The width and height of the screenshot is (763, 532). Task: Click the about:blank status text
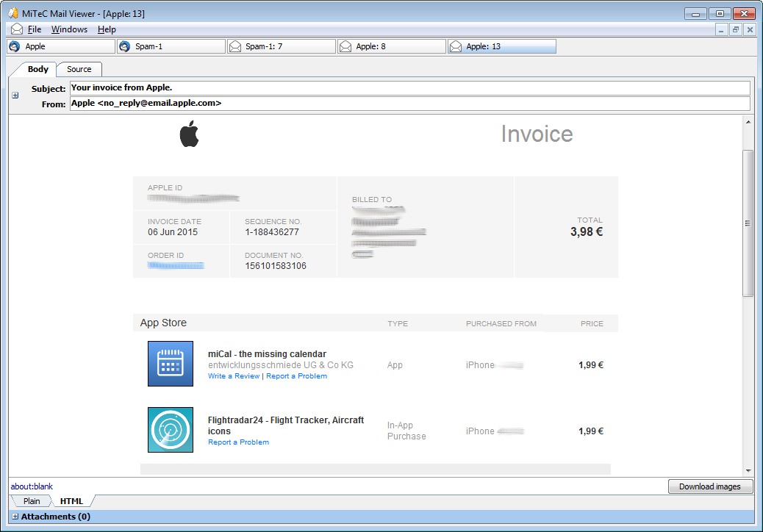coord(32,486)
